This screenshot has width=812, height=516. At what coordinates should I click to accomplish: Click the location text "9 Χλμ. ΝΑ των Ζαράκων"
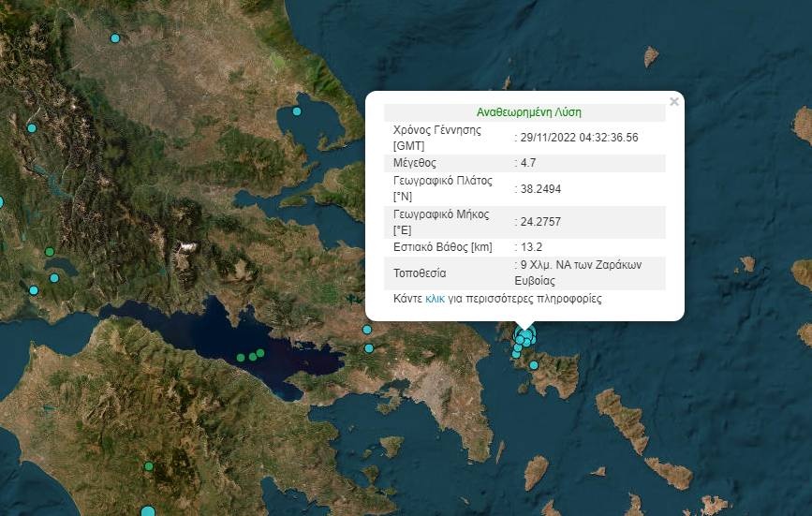click(x=581, y=265)
